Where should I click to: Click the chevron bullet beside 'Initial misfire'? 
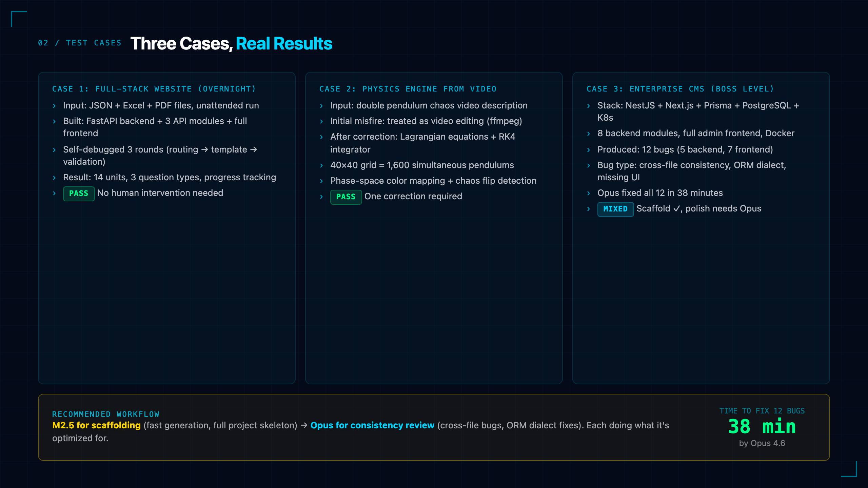pos(321,121)
